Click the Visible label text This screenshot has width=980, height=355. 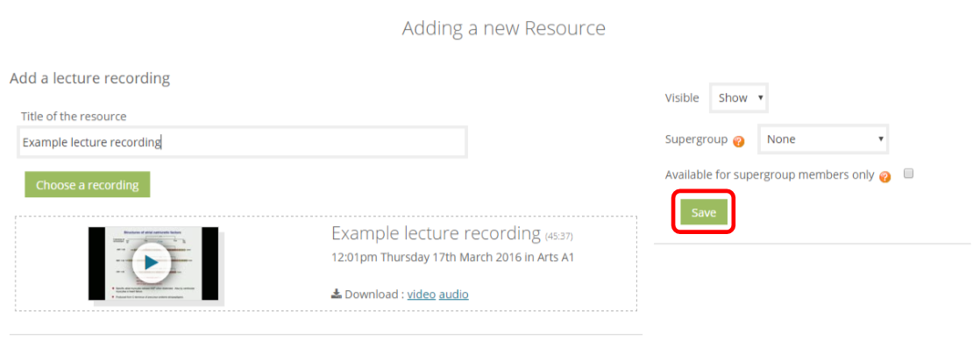pyautogui.click(x=682, y=98)
